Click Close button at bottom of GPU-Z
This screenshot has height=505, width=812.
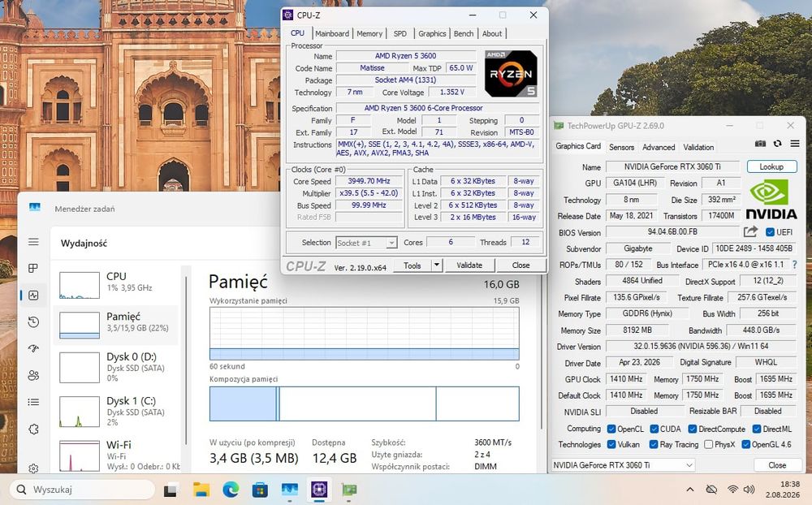point(777,465)
